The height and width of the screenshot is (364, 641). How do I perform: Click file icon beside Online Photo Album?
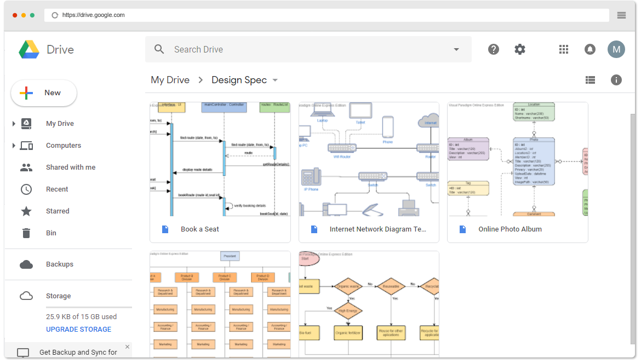tap(463, 229)
